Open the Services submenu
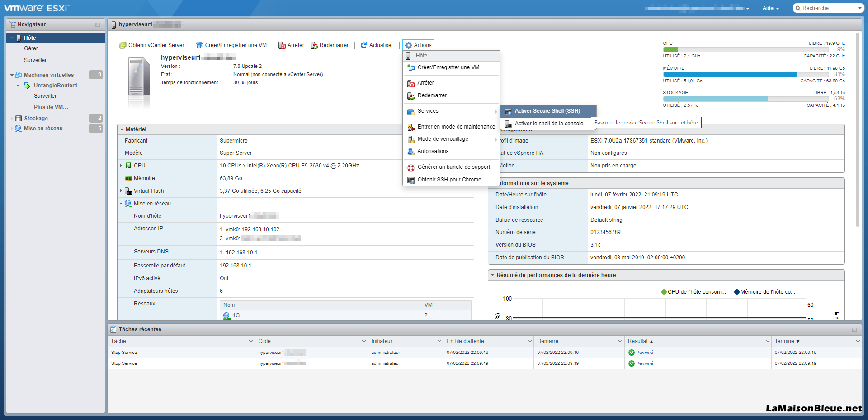Image resolution: width=868 pixels, height=420 pixels. tap(451, 111)
